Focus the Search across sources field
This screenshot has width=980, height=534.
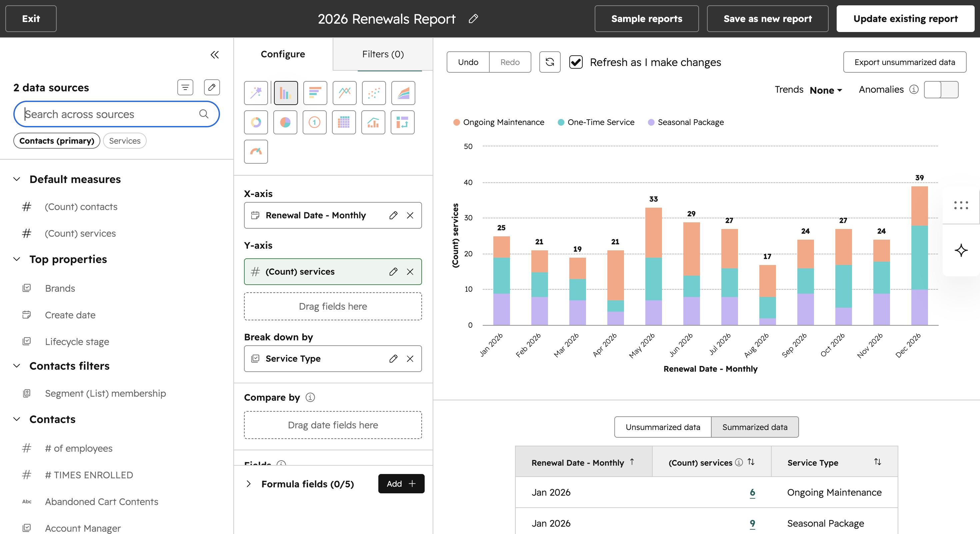[116, 114]
